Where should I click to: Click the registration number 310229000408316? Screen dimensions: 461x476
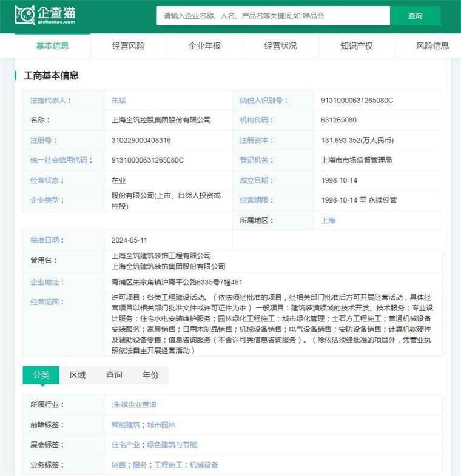click(x=141, y=140)
